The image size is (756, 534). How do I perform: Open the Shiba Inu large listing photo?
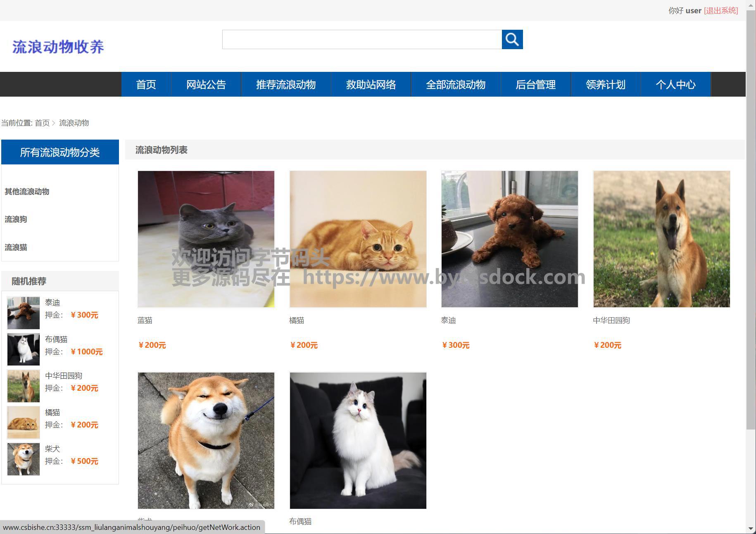click(206, 441)
